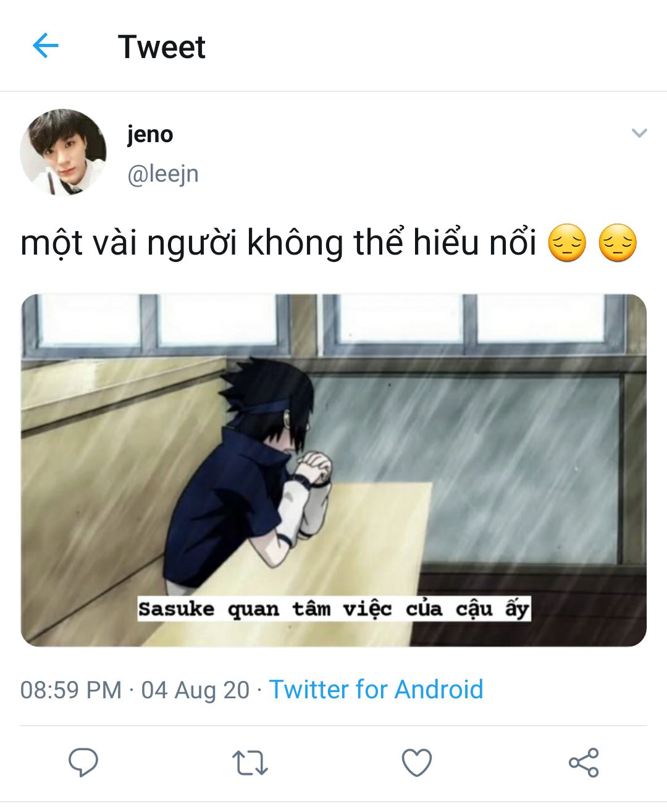The image size is (667, 812).
Task: Tap the image caption 'Sasuke quan tâm việc của cậu ấy'
Action: pyautogui.click(x=333, y=609)
